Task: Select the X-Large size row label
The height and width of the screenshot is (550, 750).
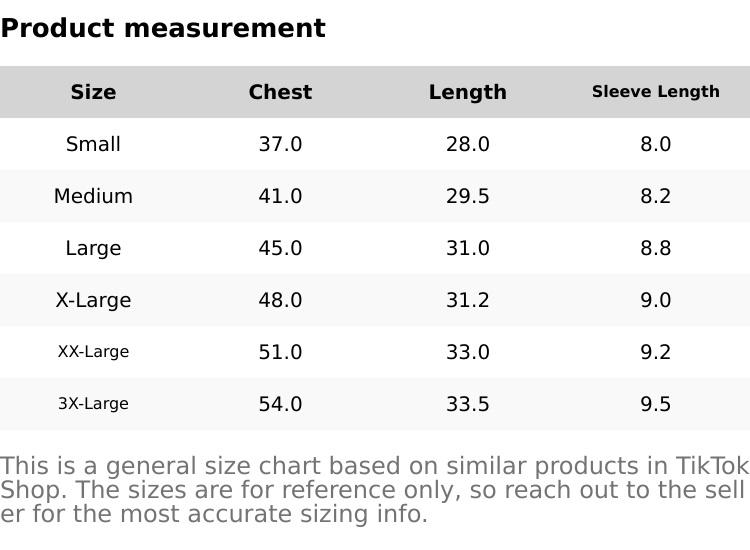Action: click(93, 300)
